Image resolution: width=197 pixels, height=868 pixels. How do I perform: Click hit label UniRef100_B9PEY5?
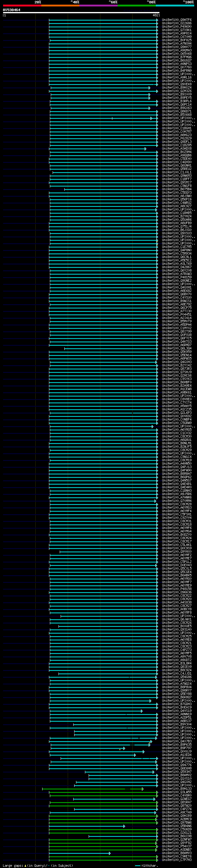pos(177,98)
